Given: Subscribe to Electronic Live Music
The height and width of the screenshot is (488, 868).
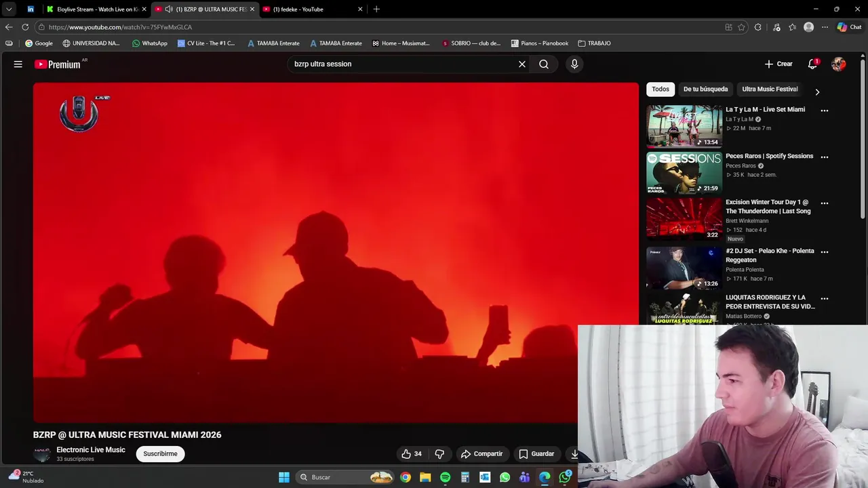Looking at the screenshot, I should [x=161, y=453].
